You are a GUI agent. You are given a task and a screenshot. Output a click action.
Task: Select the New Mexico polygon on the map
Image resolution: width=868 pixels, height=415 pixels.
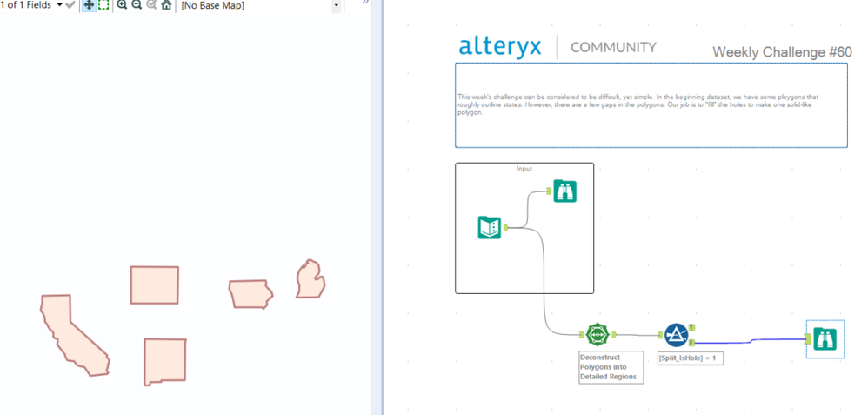tap(165, 361)
